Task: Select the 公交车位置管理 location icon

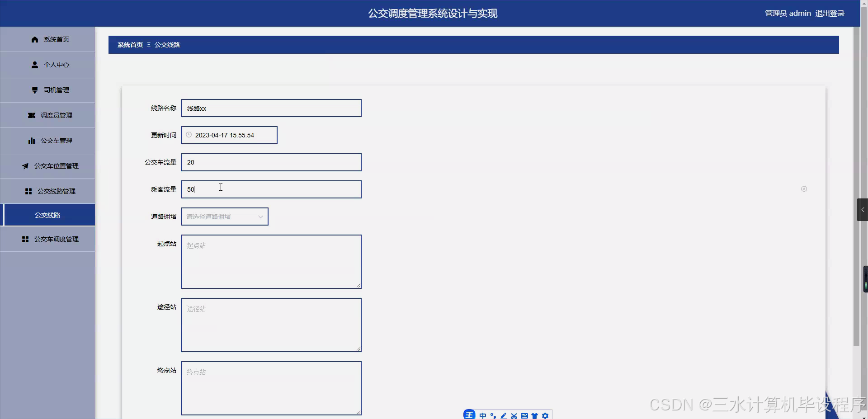Action: click(x=25, y=165)
